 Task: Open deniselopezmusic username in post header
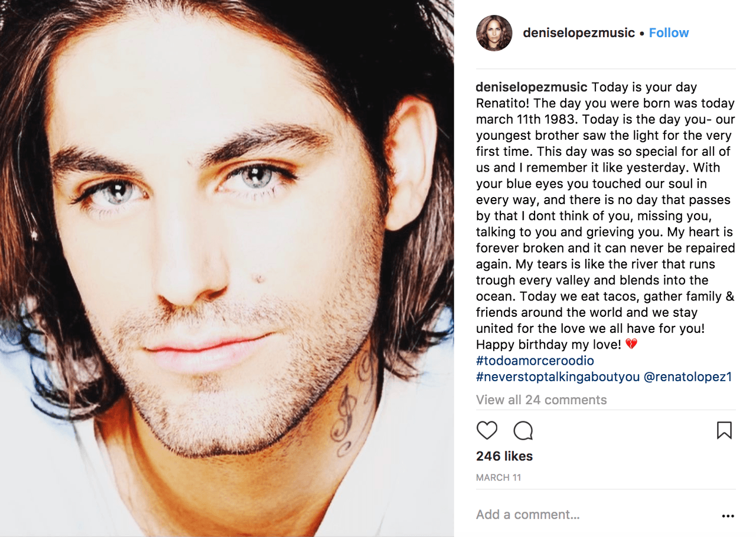[579, 33]
